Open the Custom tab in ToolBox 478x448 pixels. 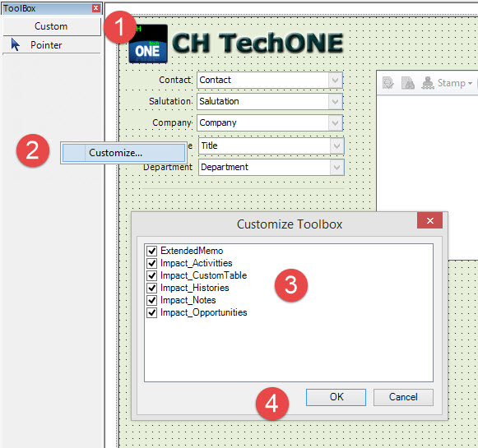tap(52, 26)
